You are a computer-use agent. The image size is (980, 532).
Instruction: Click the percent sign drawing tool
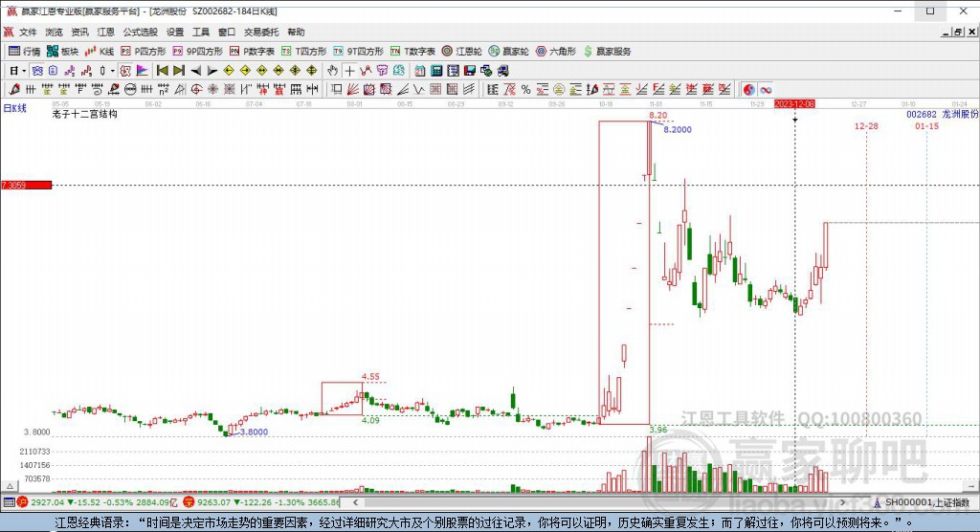(525, 89)
